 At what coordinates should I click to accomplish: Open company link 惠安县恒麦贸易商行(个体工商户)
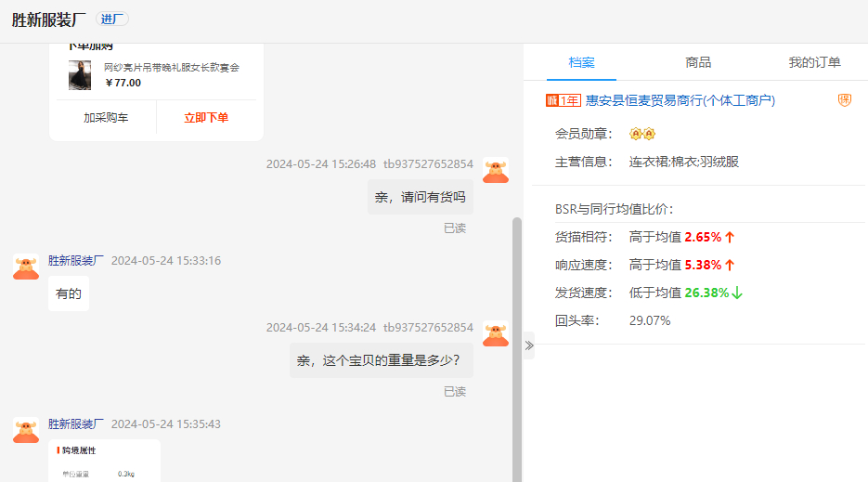(680, 100)
